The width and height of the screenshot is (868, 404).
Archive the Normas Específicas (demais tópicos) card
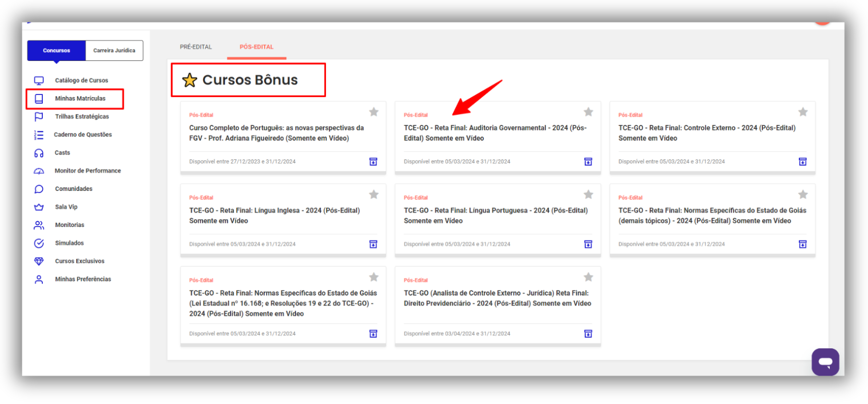(x=803, y=244)
